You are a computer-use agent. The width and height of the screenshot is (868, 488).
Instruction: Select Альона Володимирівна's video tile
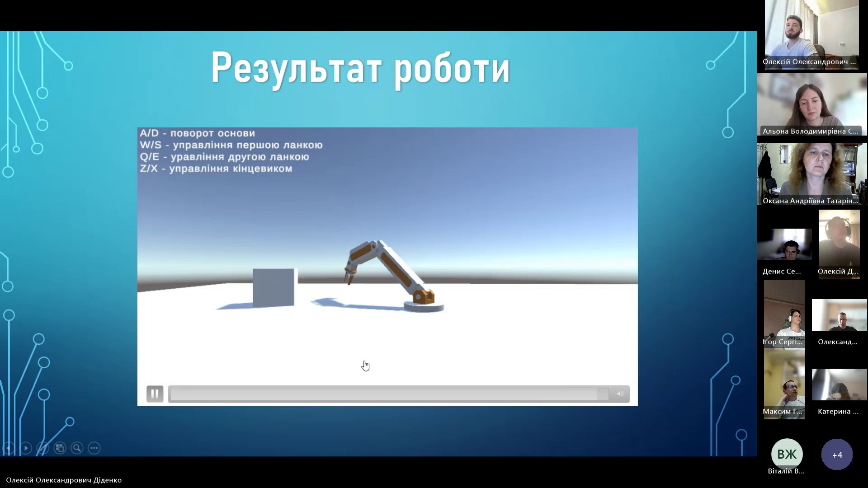pos(812,105)
